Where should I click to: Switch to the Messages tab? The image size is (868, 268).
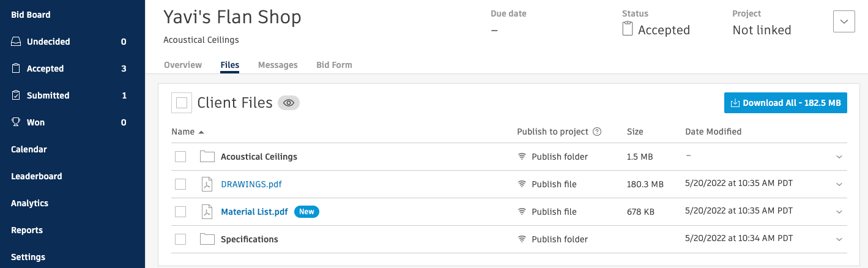click(x=278, y=65)
